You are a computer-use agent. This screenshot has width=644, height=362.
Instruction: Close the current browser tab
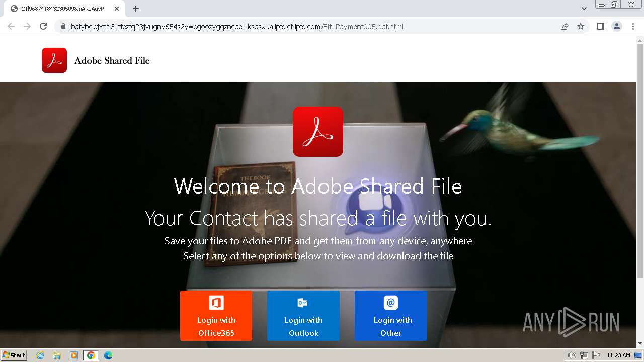tap(117, 9)
